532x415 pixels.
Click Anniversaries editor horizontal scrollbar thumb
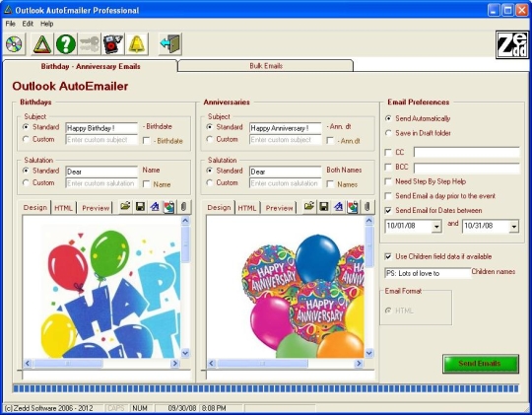262,364
